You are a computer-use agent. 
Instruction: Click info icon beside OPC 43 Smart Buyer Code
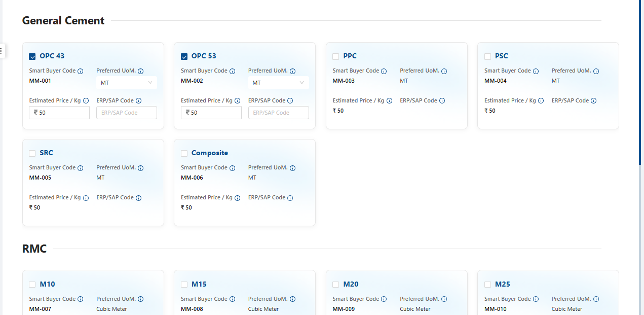(81, 71)
